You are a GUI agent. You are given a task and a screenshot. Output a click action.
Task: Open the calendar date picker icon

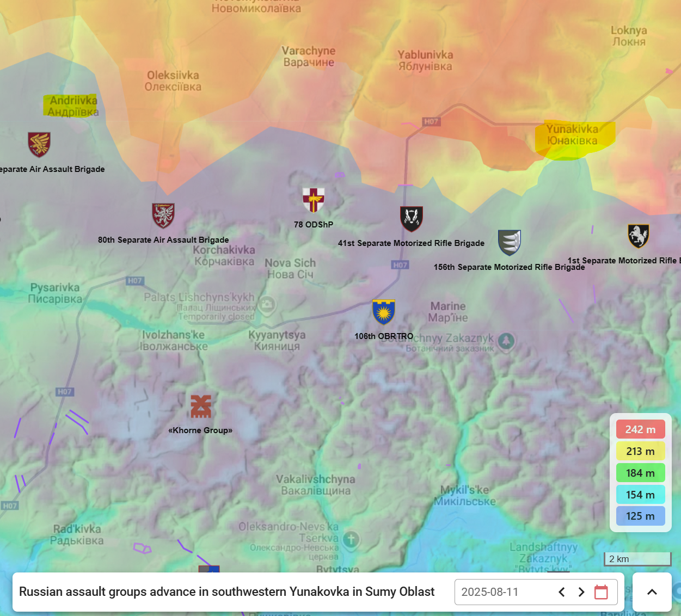(601, 592)
